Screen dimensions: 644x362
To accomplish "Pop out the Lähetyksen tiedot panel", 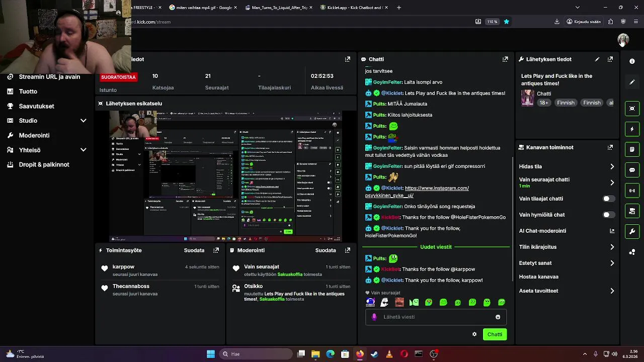I will 610,59.
